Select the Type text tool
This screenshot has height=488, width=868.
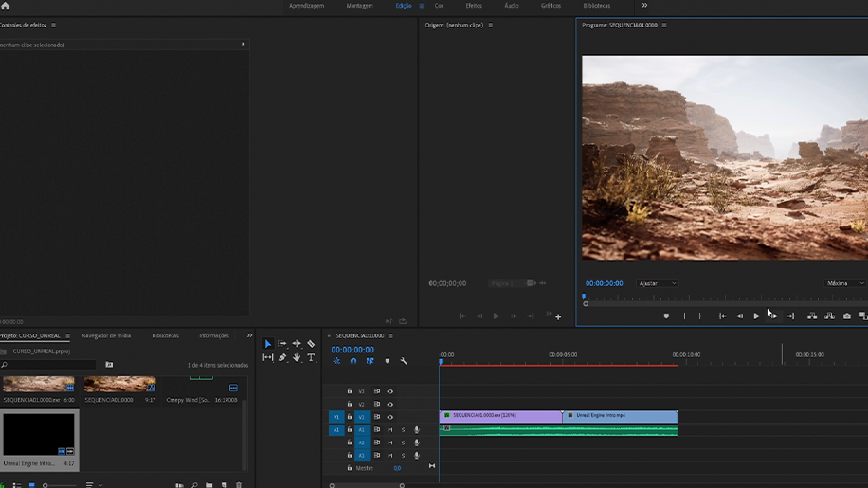(x=311, y=358)
